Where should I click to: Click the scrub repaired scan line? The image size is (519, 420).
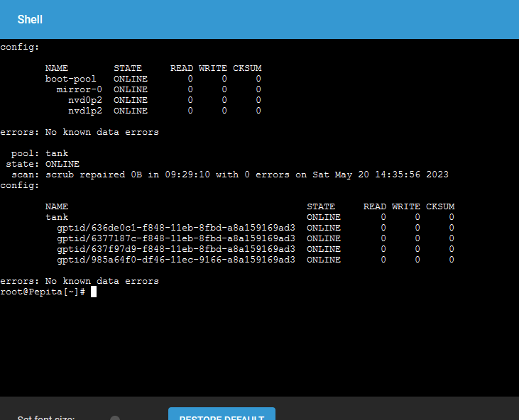pos(230,175)
